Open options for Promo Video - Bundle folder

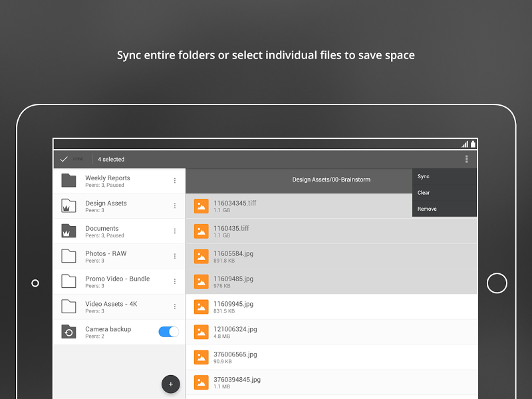175,281
